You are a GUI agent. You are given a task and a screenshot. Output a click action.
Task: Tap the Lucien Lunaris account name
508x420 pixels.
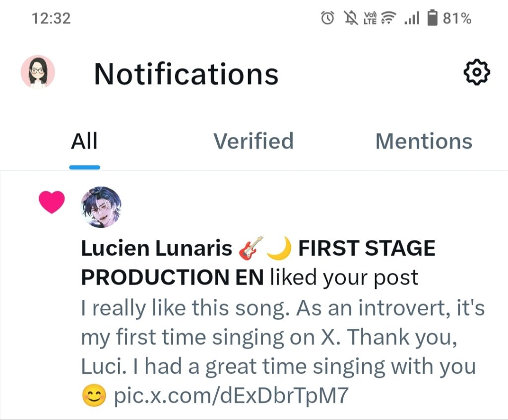pos(156,249)
